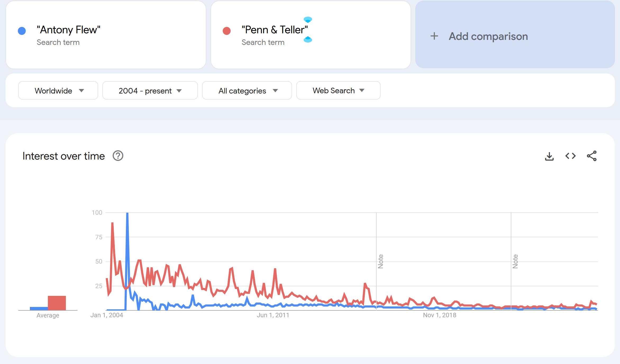Click the blue Antony Flew color dot

[22, 31]
